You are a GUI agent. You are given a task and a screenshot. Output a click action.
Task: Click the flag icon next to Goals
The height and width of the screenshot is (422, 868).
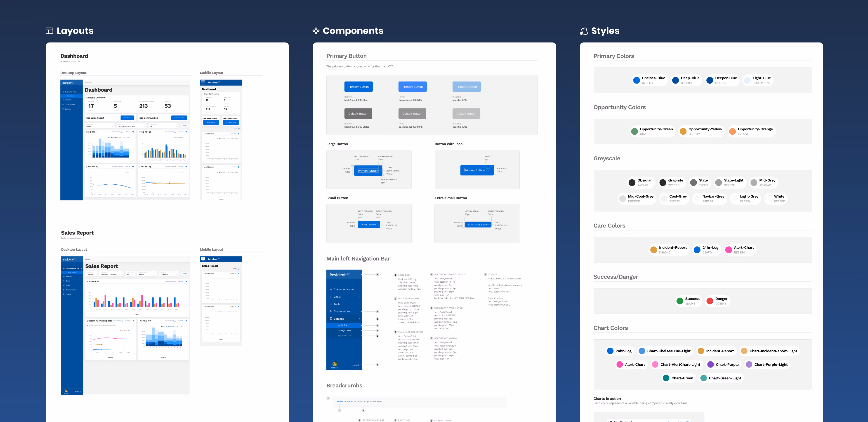tap(331, 297)
